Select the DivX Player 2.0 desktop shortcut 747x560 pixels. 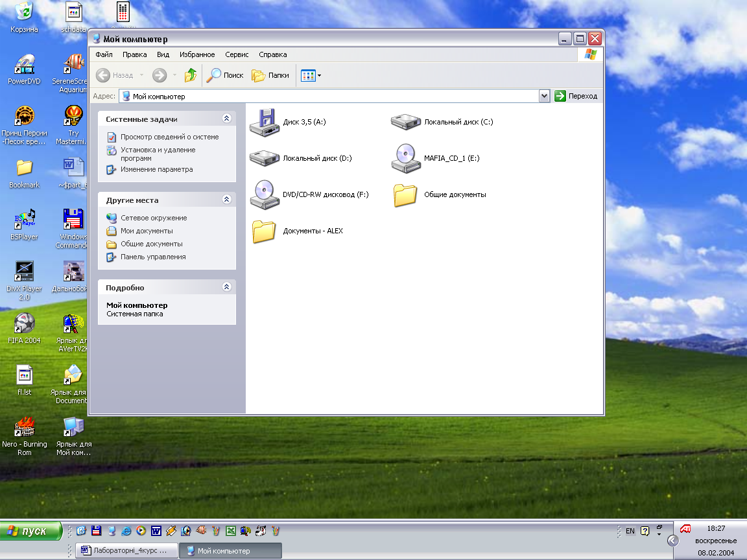coord(24,281)
